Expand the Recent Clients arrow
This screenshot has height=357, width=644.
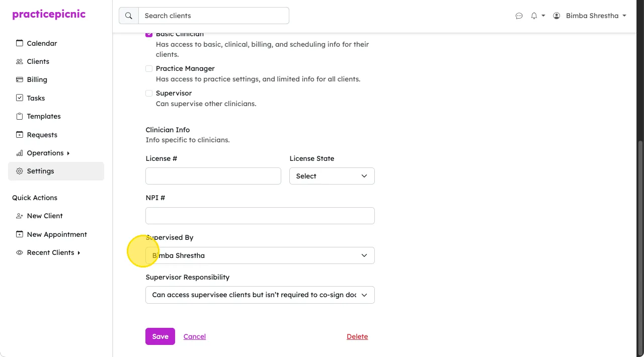click(79, 253)
